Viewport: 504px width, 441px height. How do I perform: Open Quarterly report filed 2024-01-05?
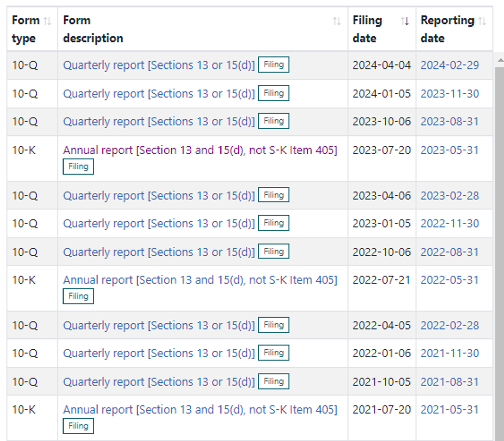click(159, 94)
